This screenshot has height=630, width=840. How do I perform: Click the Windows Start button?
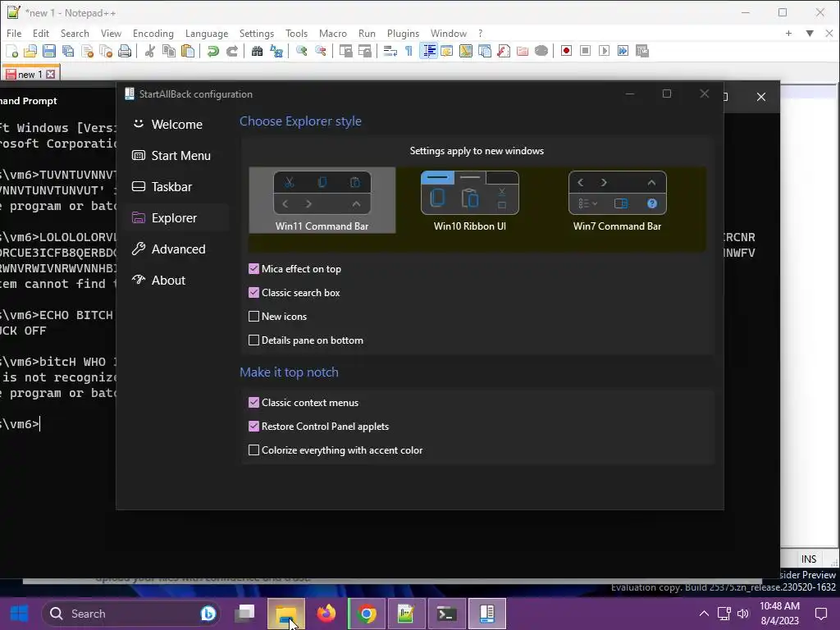(20, 614)
